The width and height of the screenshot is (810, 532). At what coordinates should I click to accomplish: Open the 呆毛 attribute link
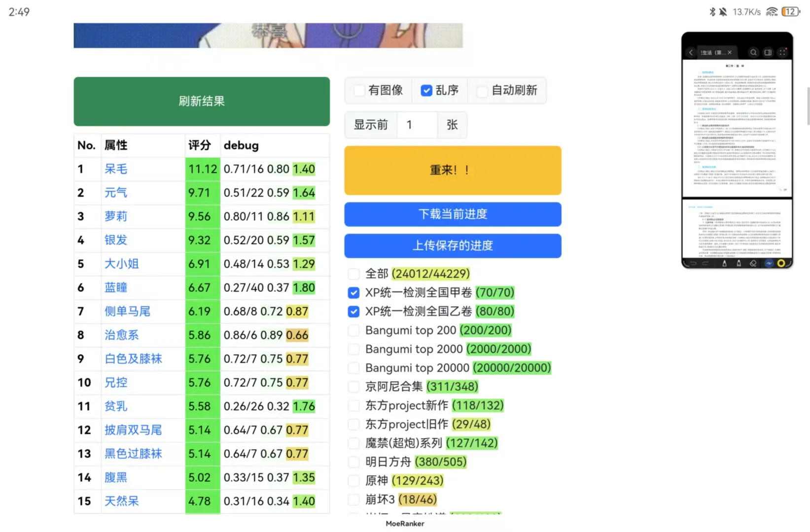(x=116, y=169)
